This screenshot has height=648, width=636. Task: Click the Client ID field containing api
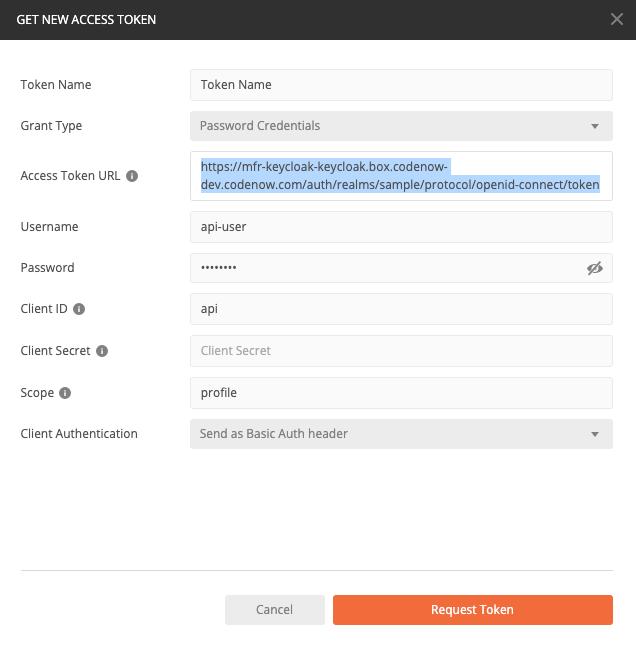(401, 309)
